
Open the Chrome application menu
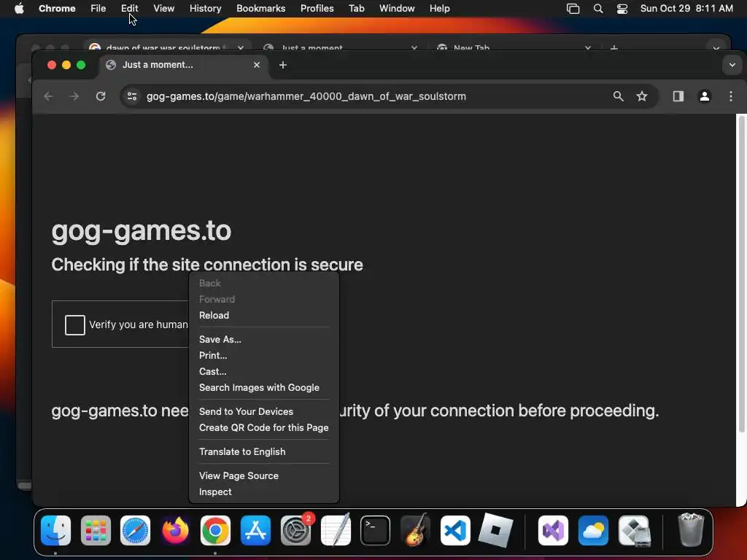tap(57, 9)
